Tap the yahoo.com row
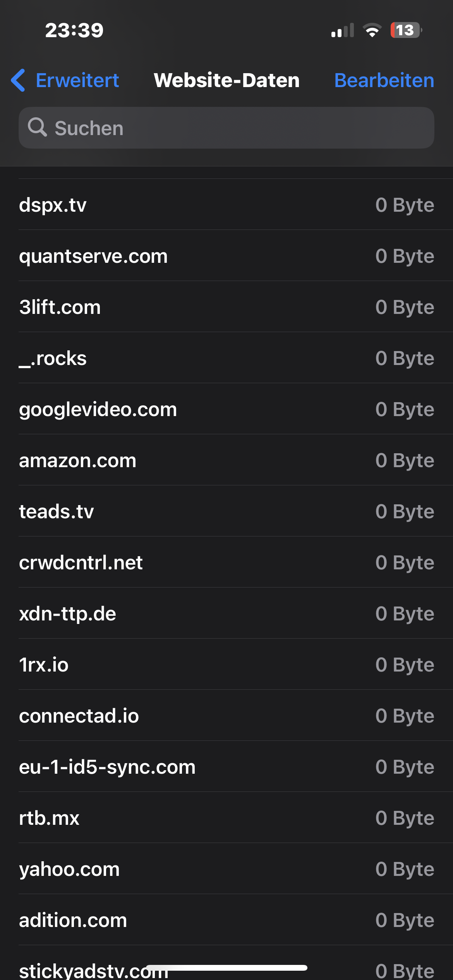The width and height of the screenshot is (453, 980). [x=226, y=869]
